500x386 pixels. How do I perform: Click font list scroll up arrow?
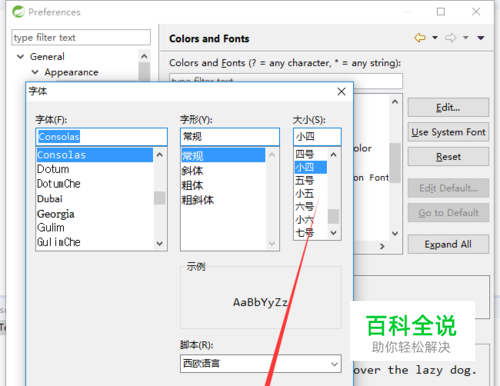(x=160, y=155)
